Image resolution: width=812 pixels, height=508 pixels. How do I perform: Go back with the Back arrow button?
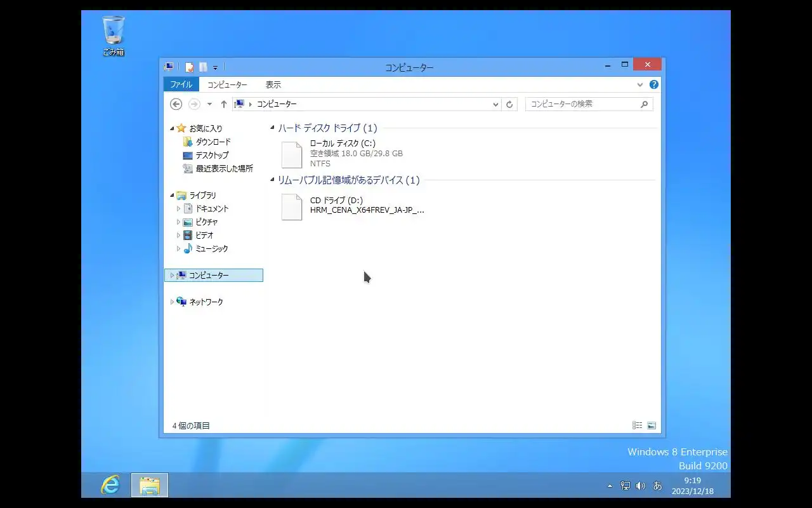coord(176,104)
